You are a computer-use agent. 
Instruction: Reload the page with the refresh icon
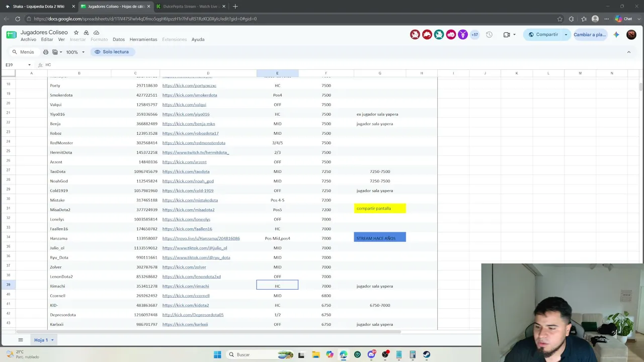point(18,19)
